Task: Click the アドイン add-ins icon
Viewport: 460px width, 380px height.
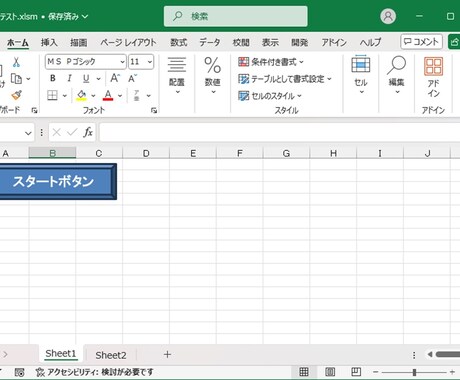Action: 433,77
